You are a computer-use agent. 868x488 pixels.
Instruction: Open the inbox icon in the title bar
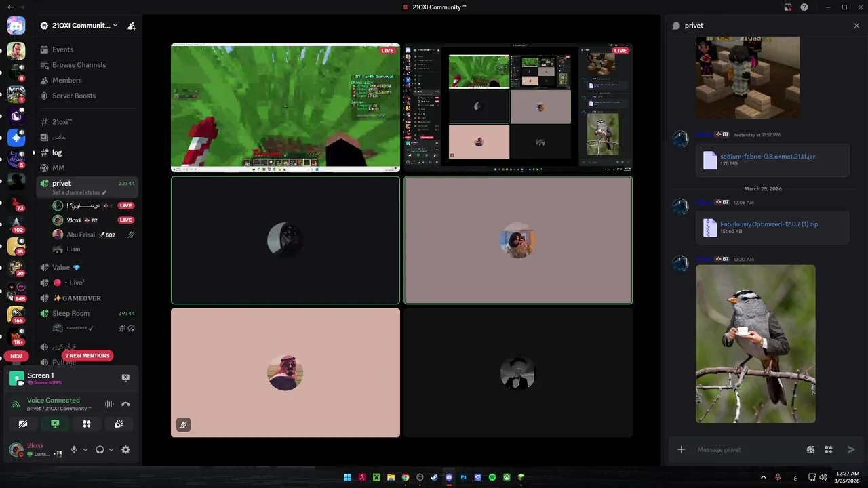[788, 7]
